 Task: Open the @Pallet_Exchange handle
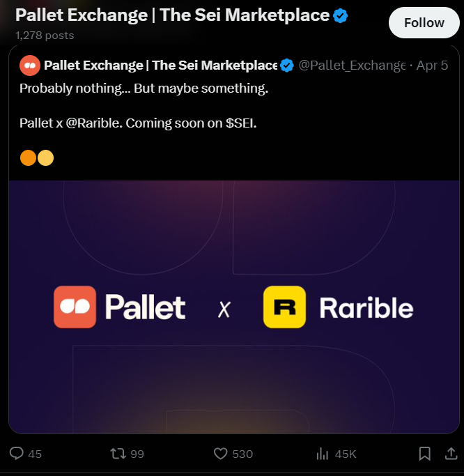pyautogui.click(x=352, y=66)
